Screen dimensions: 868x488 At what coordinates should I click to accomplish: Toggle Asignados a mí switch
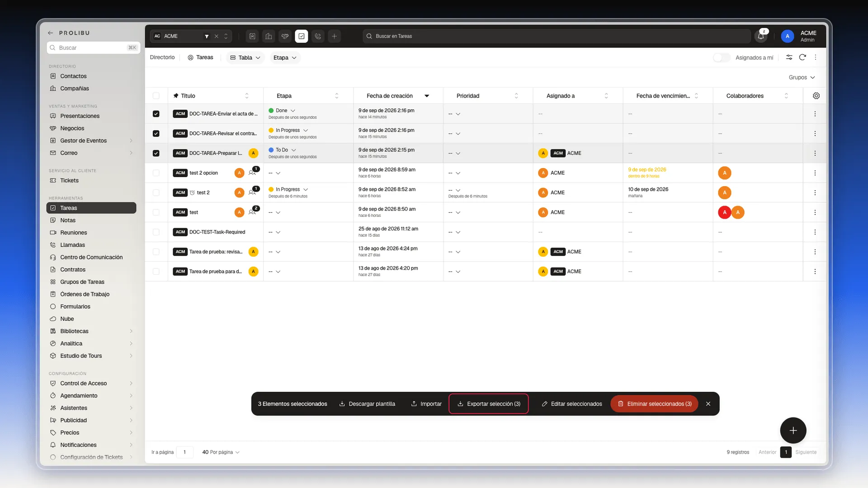tap(721, 57)
